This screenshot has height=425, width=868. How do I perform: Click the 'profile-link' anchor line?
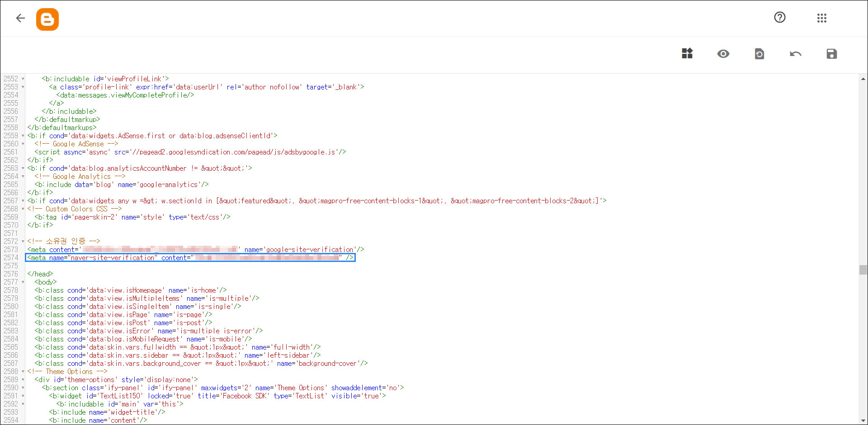(x=206, y=87)
